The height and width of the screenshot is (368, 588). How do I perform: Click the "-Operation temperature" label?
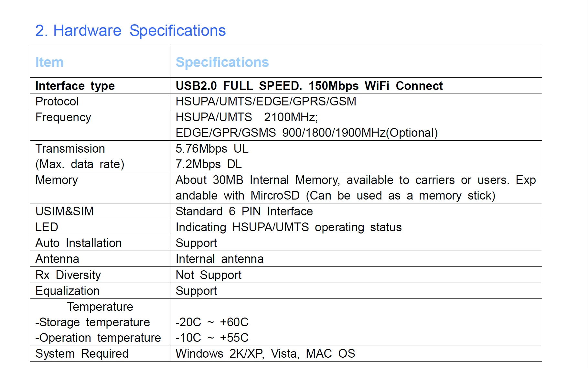[98, 338]
